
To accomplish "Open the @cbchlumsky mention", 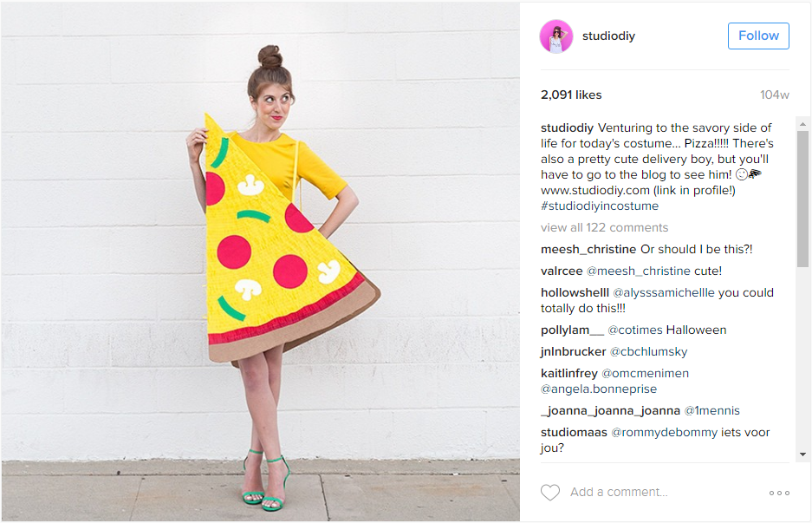I will pos(648,352).
